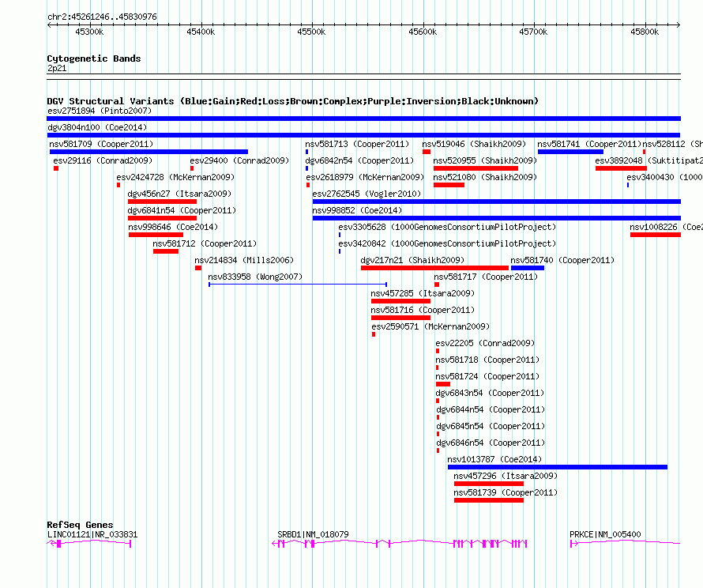The width and height of the screenshot is (703, 588).
Task: Select nsv581740 (Cooper2011) label
Action: click(x=562, y=260)
